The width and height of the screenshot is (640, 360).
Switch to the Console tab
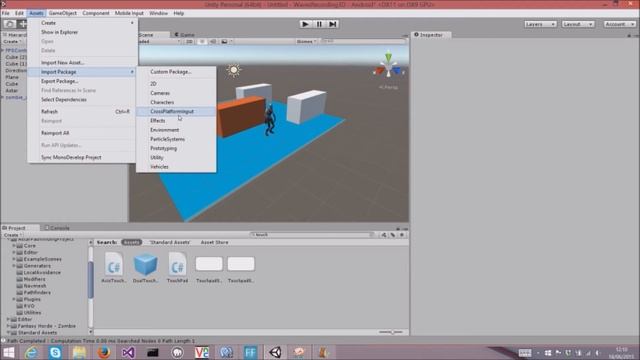[57, 228]
